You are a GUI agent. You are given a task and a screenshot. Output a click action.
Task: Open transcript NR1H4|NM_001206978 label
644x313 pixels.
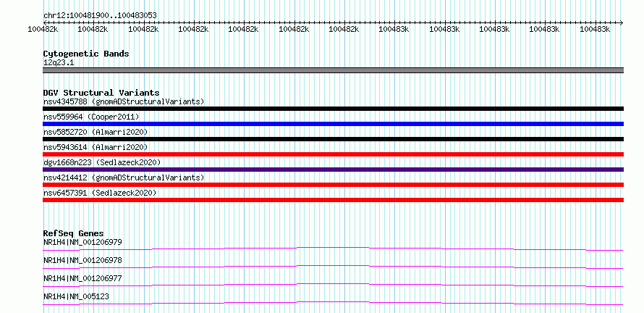pos(82,260)
